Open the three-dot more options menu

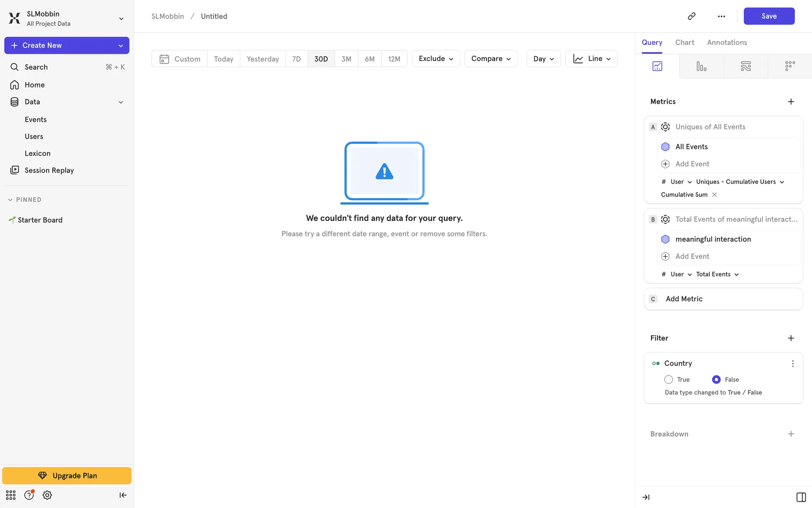click(x=721, y=16)
